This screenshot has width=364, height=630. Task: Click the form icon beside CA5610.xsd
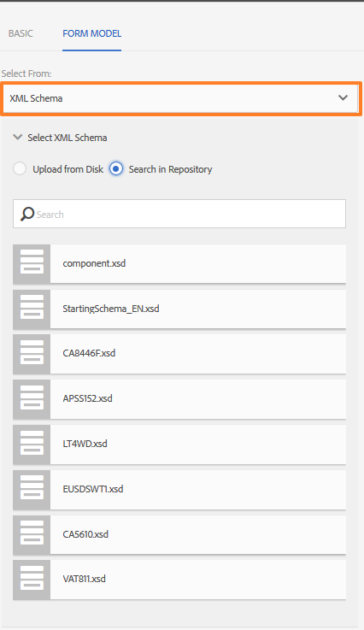[32, 535]
